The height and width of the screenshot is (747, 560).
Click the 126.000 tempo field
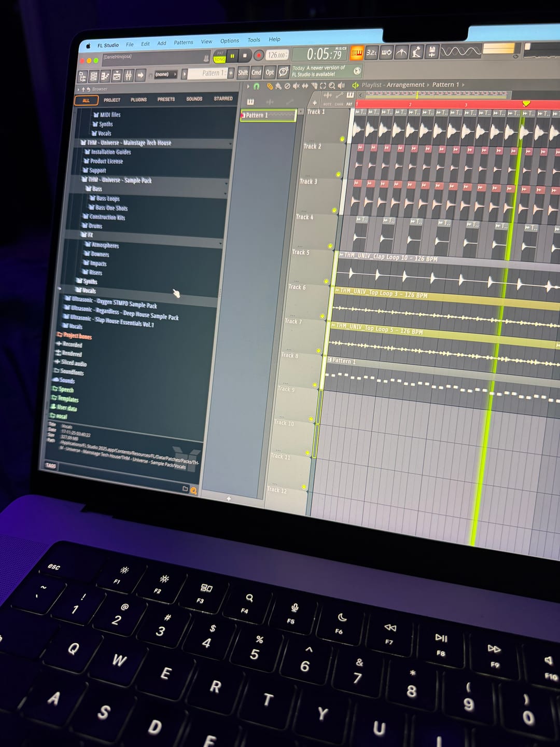277,54
